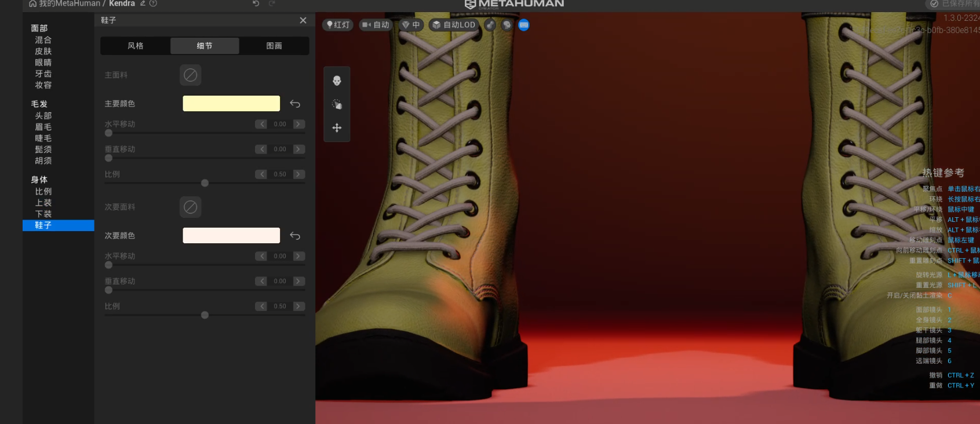Open the 眉毛 section
Viewport: 980px width, 424px height.
tap(43, 127)
